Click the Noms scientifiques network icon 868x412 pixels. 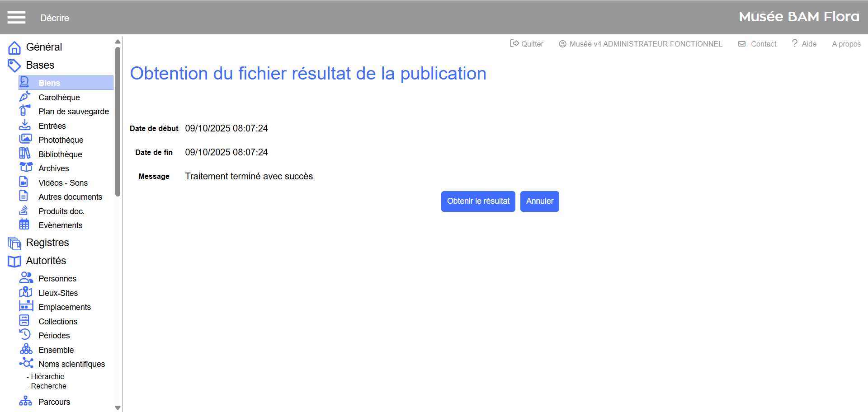[x=26, y=363]
